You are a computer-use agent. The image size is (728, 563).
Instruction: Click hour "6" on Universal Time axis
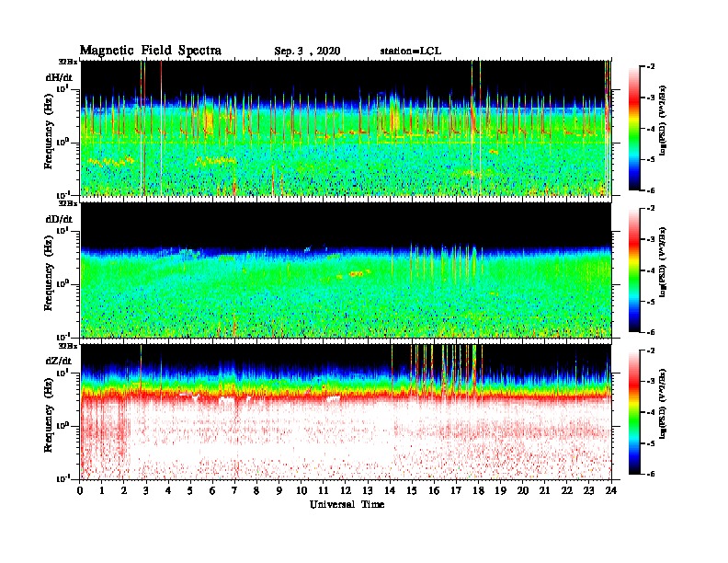coord(212,490)
